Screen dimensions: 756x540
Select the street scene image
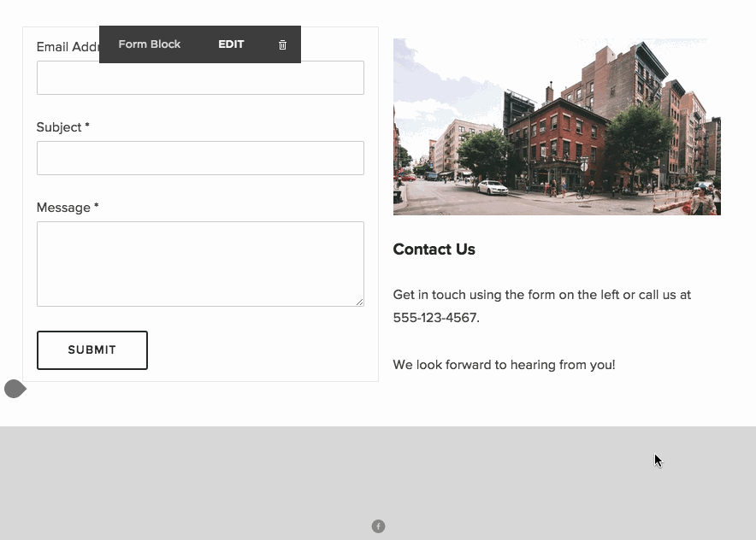pos(556,126)
